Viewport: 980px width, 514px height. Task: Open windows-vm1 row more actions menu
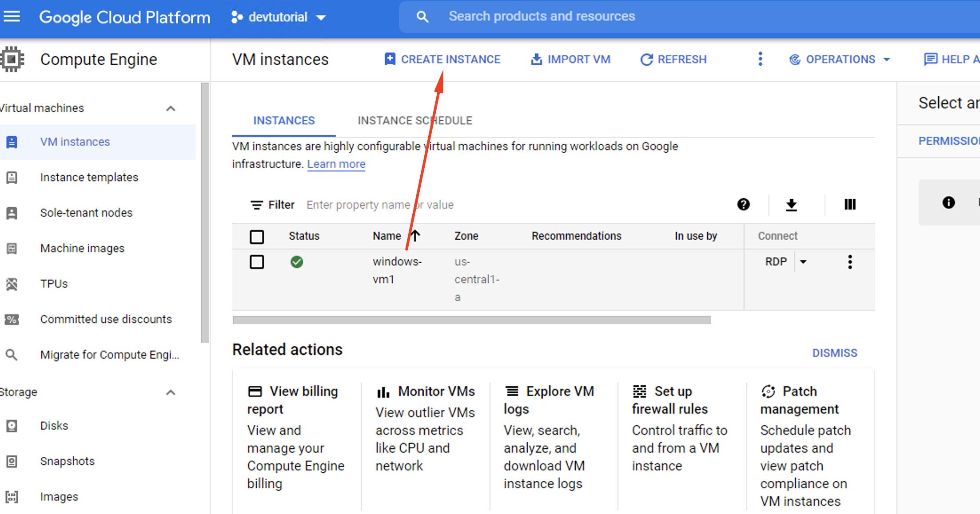[x=850, y=262]
